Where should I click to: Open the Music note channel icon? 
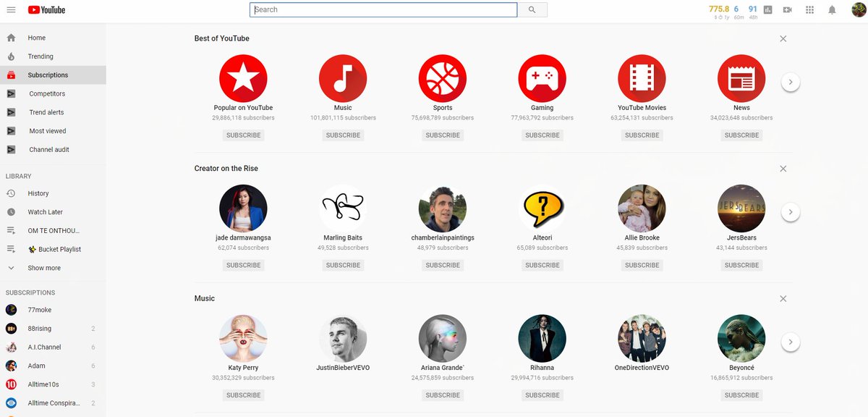(x=343, y=78)
